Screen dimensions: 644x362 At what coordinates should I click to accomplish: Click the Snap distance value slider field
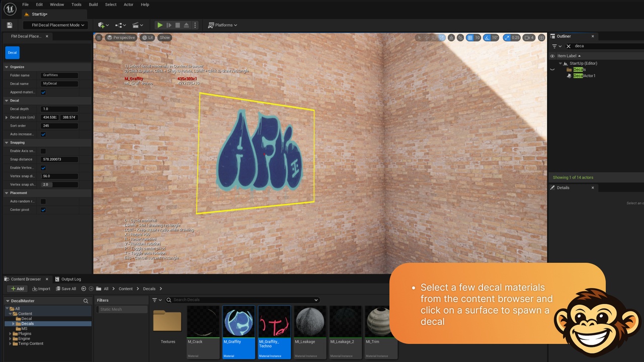[x=59, y=159]
